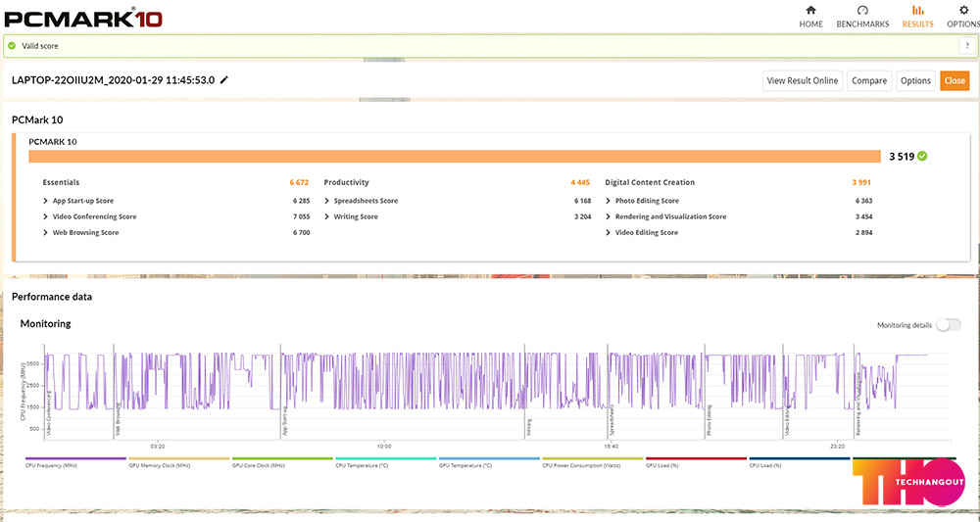
Task: Click the Benchmarks gauge icon
Action: [x=862, y=10]
